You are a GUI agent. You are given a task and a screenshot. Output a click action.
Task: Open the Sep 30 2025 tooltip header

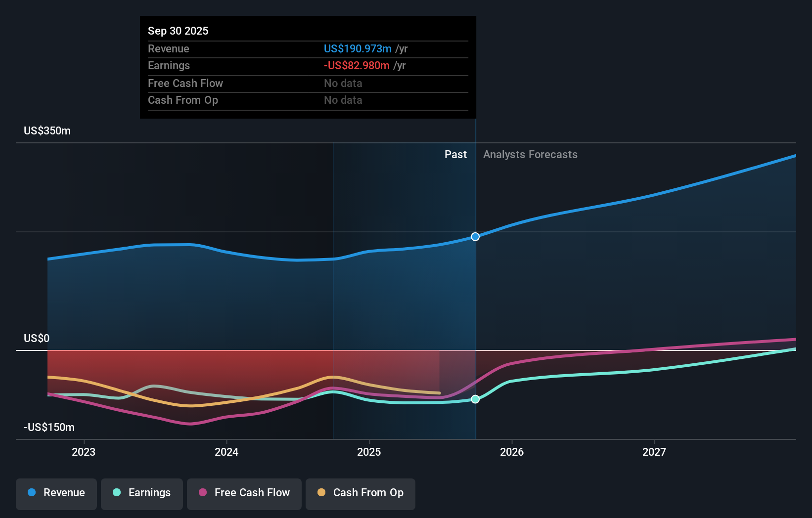pyautogui.click(x=178, y=31)
